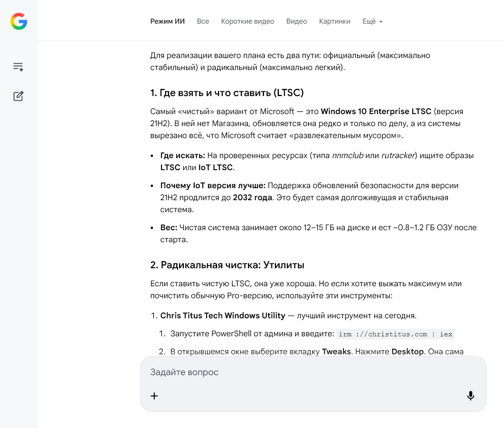Screen dimensions: 504x428
Task: Click the Google logo
Action: [x=19, y=21]
